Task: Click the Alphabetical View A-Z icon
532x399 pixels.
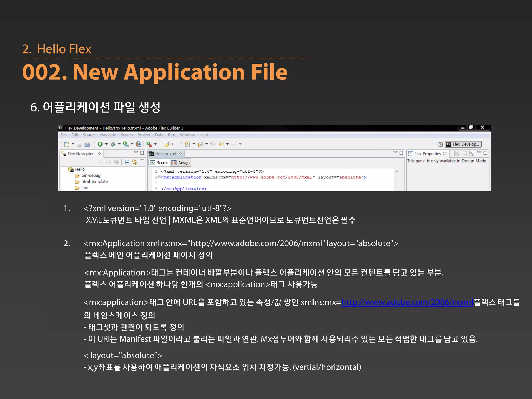Action: coord(472,154)
